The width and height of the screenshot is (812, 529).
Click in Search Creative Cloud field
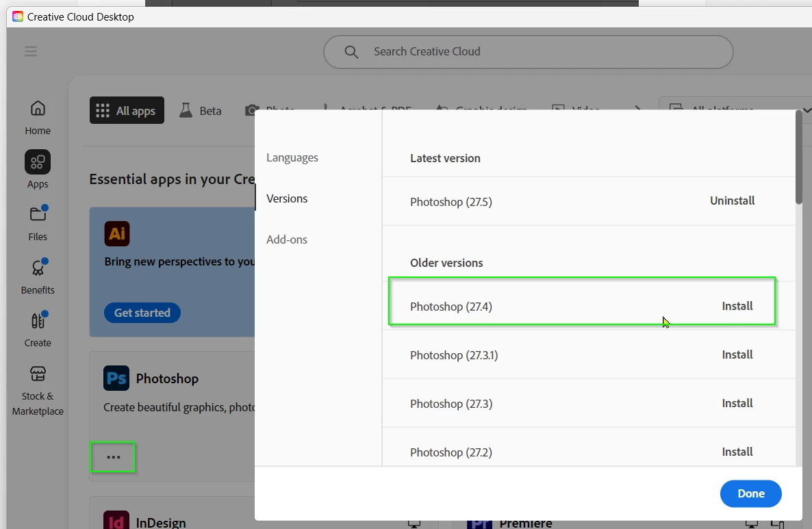(529, 52)
